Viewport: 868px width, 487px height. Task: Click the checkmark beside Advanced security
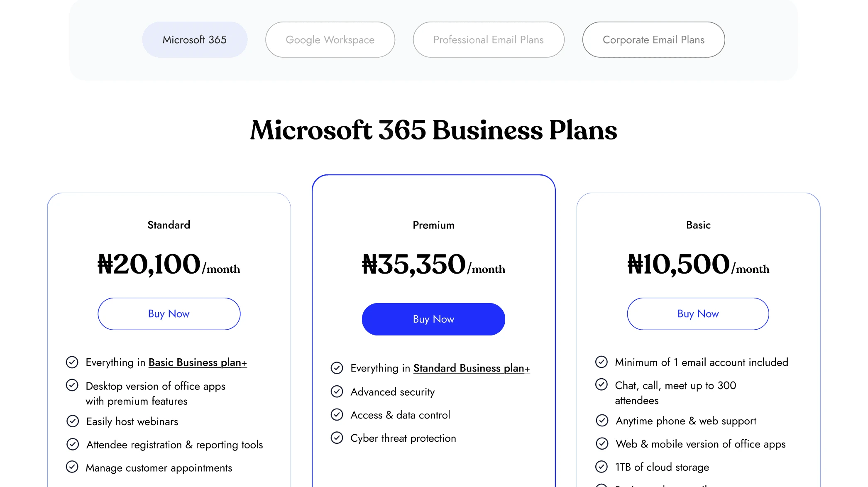337,392
